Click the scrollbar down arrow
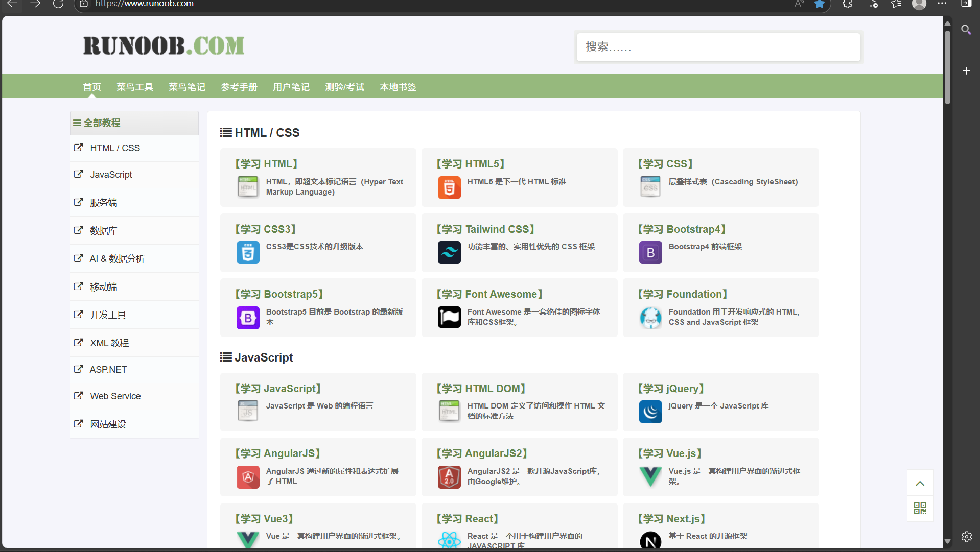Viewport: 980px width, 552px height. pyautogui.click(x=947, y=541)
